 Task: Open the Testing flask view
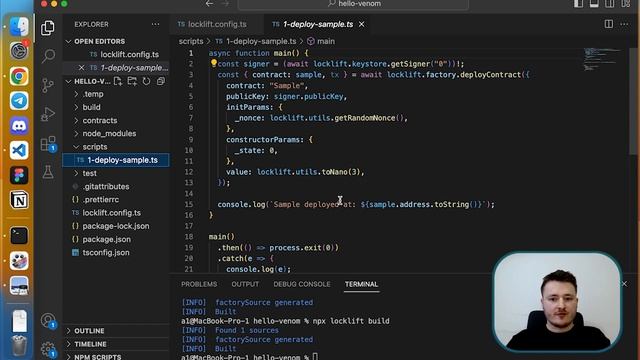(x=48, y=172)
